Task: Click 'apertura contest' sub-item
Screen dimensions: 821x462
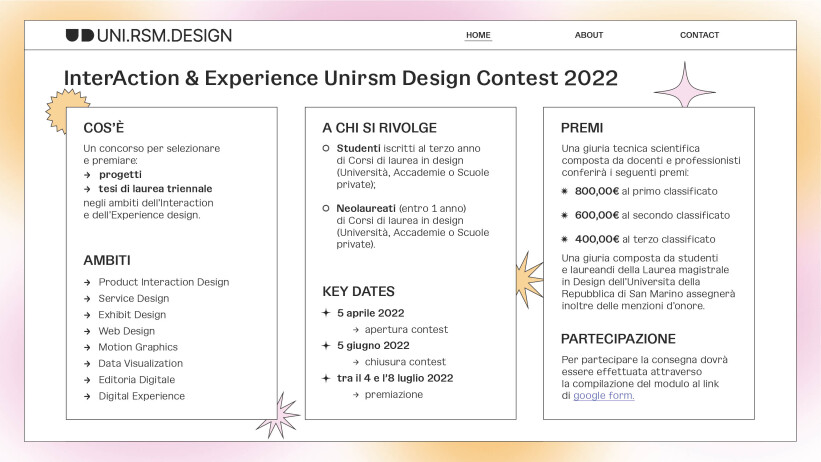Action: [406, 329]
